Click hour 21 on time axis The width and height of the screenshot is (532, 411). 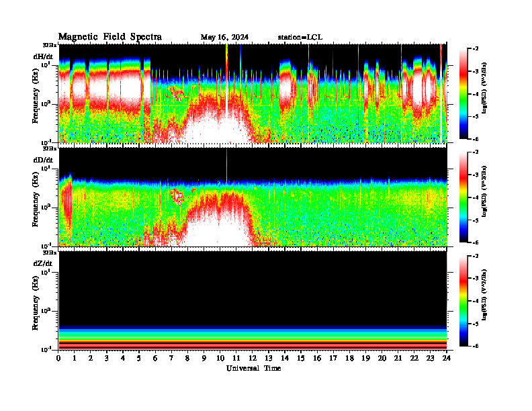pos(398,359)
